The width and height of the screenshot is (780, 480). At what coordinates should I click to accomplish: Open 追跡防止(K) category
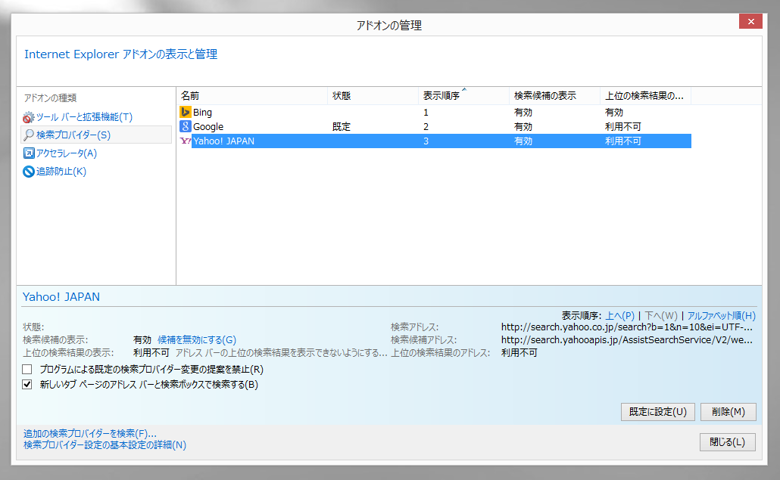click(x=61, y=172)
